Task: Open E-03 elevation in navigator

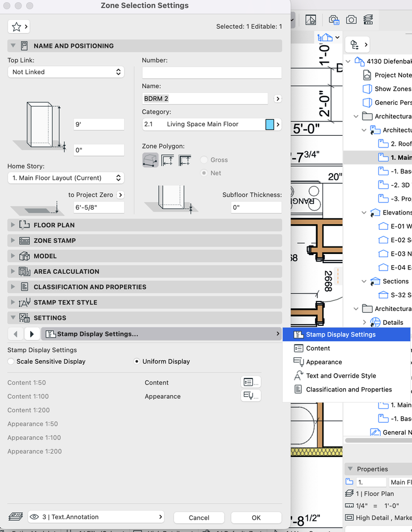Action: (x=395, y=254)
